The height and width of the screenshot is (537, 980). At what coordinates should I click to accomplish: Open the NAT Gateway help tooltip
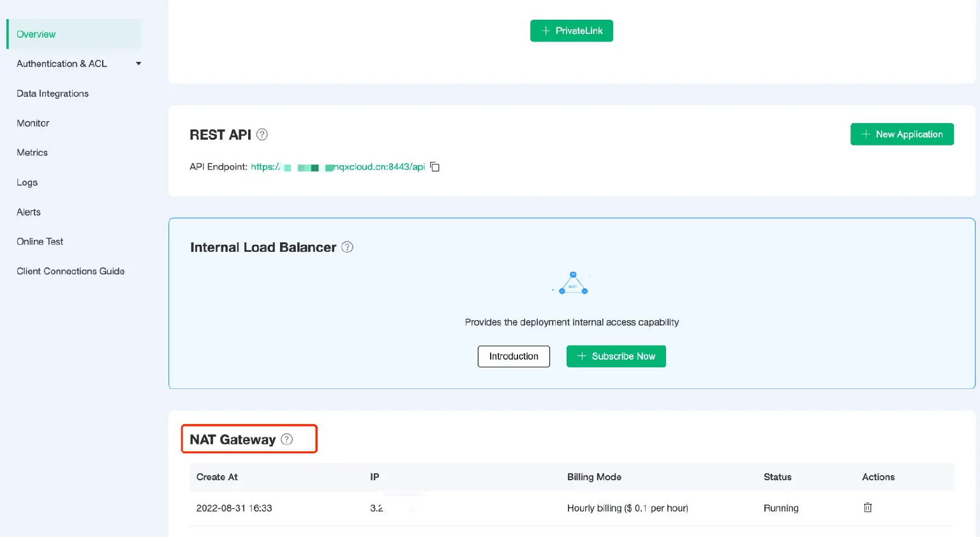[286, 439]
